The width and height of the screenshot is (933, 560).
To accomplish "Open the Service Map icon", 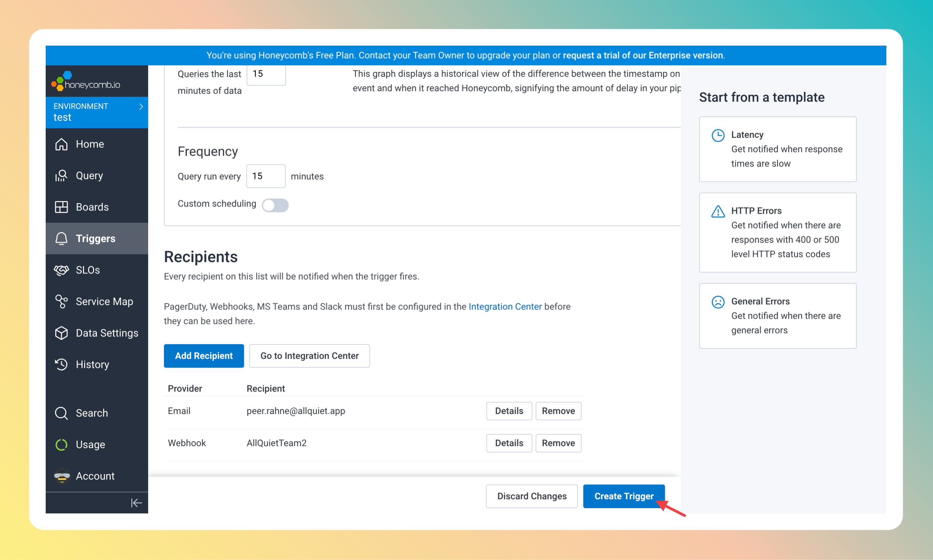I will tap(61, 302).
